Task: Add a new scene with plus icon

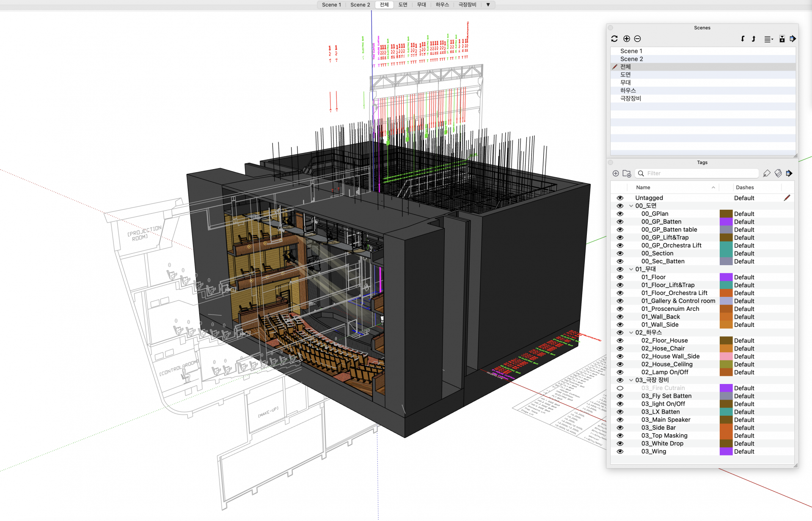Action: click(627, 39)
